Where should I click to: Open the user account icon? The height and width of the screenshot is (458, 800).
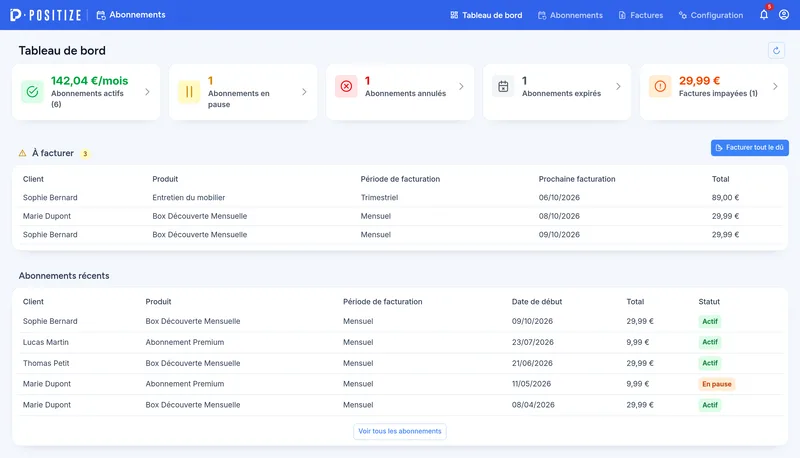[x=784, y=15]
